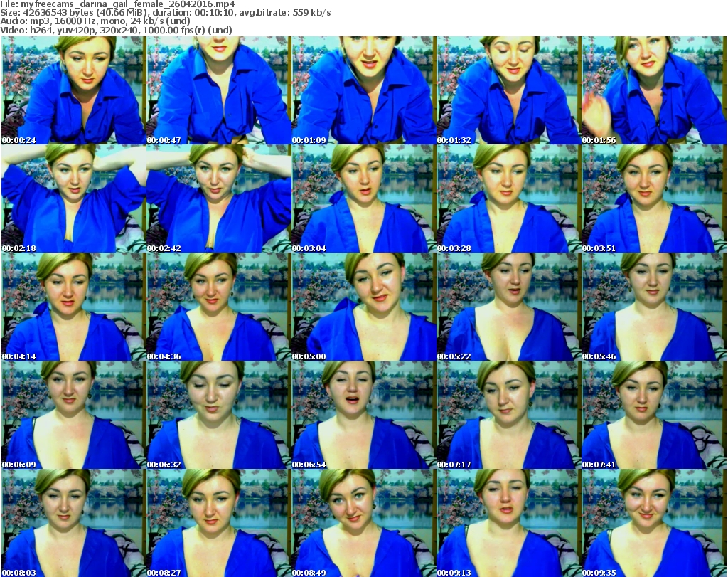728x577 pixels.
Task: View the frame labeled 00:08:49
Action: 363,523
